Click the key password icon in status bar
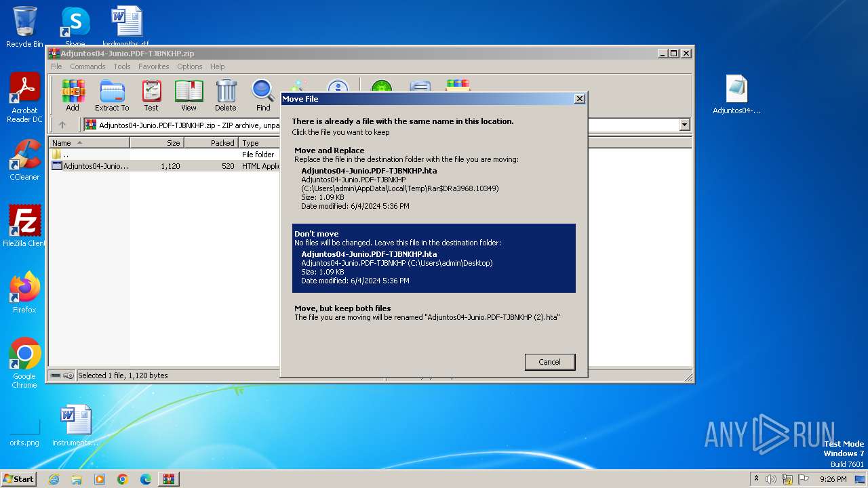 [68, 375]
